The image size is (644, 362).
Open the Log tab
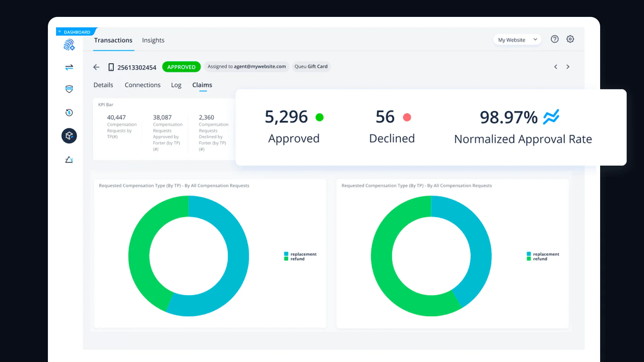tap(176, 85)
